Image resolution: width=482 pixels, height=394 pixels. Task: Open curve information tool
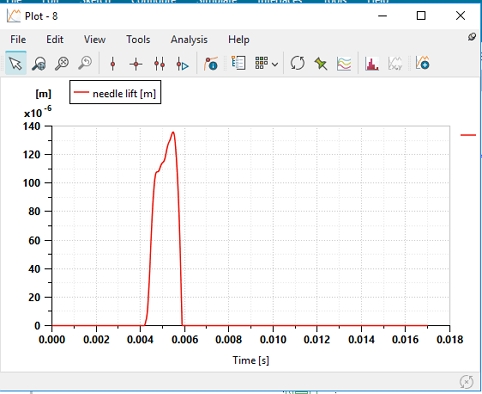211,63
